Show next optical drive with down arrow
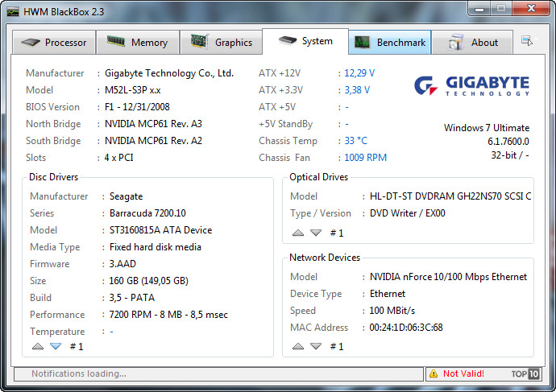This screenshot has width=556, height=392. [316, 233]
